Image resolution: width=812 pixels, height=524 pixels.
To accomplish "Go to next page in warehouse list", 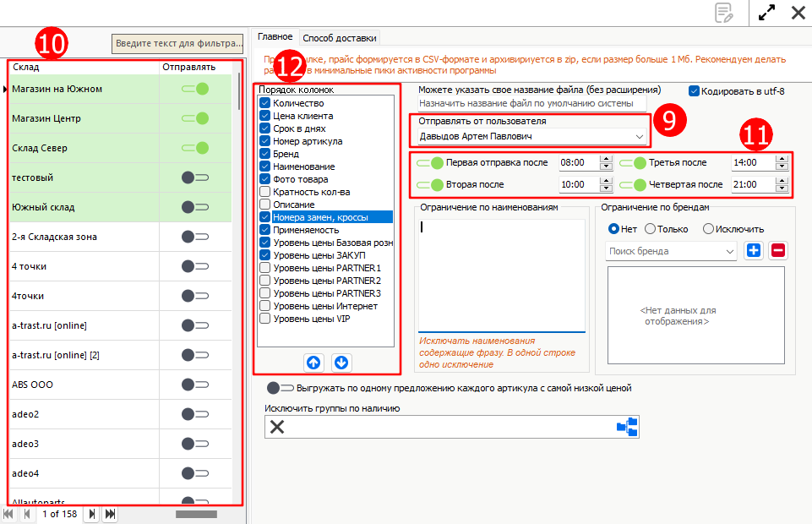I will coord(92,514).
